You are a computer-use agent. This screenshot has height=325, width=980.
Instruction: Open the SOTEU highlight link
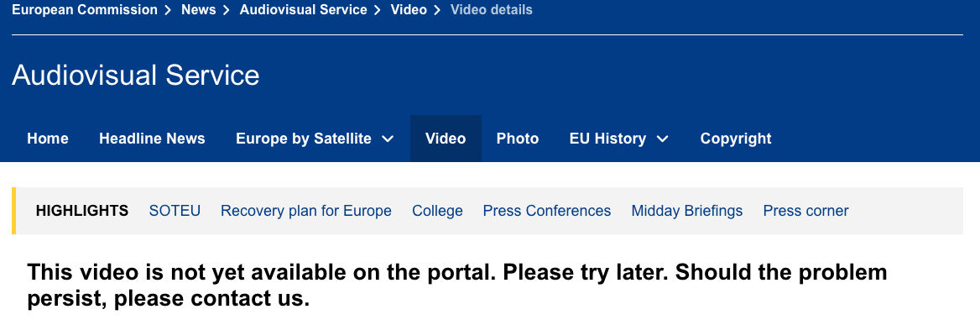pyautogui.click(x=175, y=212)
